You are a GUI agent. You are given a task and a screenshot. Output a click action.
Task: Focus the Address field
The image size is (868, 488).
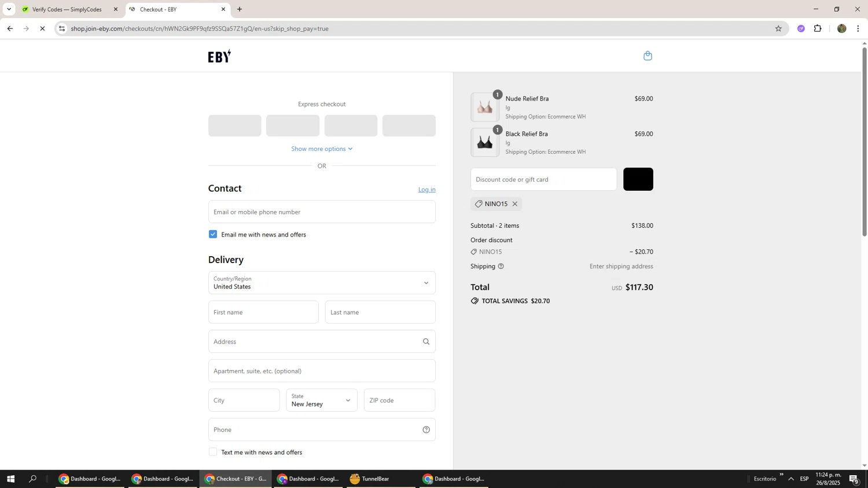point(322,342)
